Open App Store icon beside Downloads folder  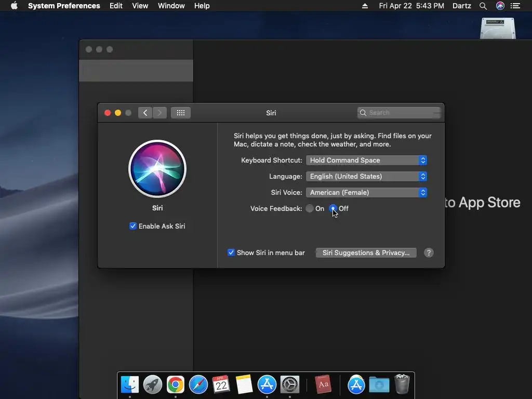tap(356, 385)
